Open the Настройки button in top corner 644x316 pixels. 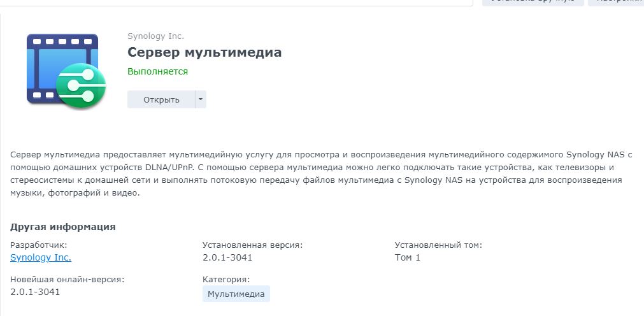(615, 2)
